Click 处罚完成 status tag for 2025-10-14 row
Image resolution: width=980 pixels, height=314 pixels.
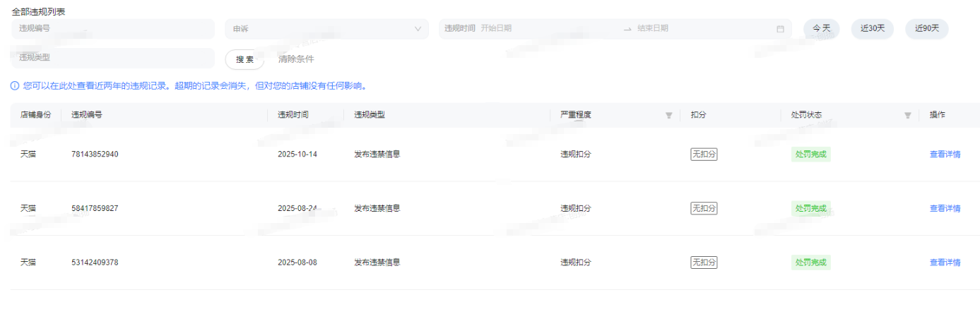(810, 155)
